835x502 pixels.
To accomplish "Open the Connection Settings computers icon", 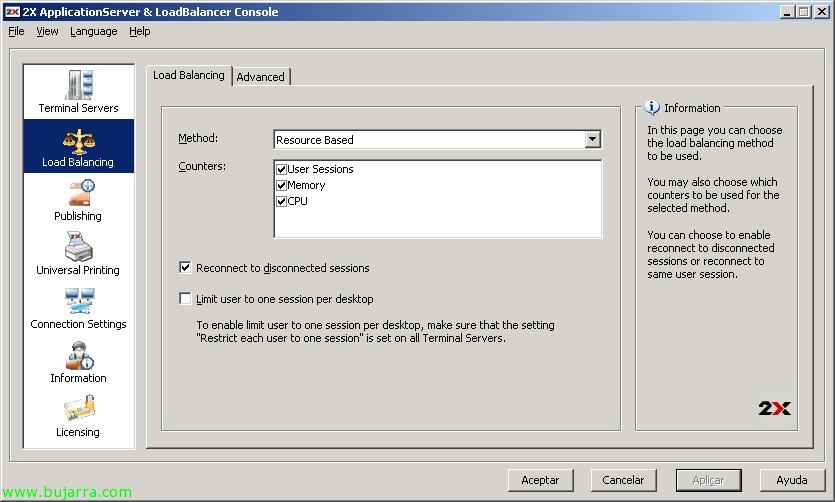I will point(79,301).
